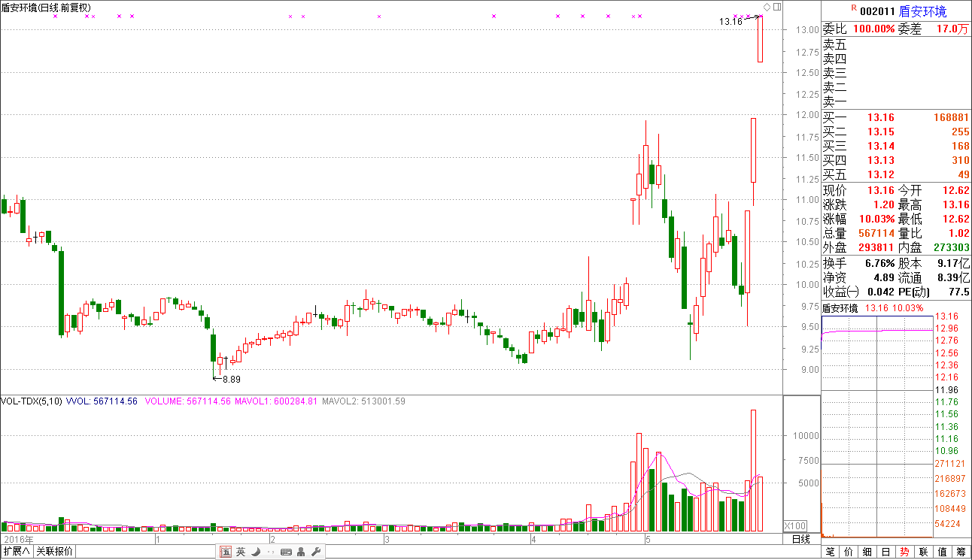Click the 总量 567114 value
972x560 pixels.
pyautogui.click(x=876, y=233)
